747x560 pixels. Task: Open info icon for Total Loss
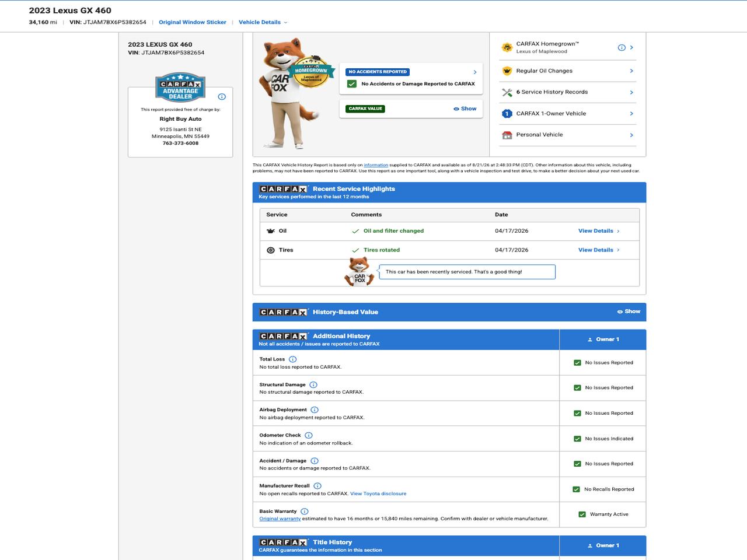(293, 359)
